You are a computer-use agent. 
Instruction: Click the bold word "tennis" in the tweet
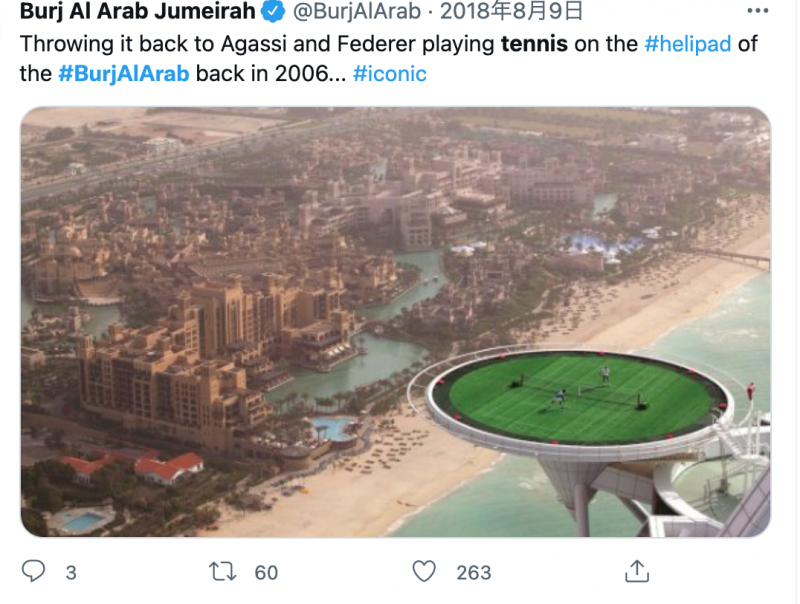tap(534, 45)
